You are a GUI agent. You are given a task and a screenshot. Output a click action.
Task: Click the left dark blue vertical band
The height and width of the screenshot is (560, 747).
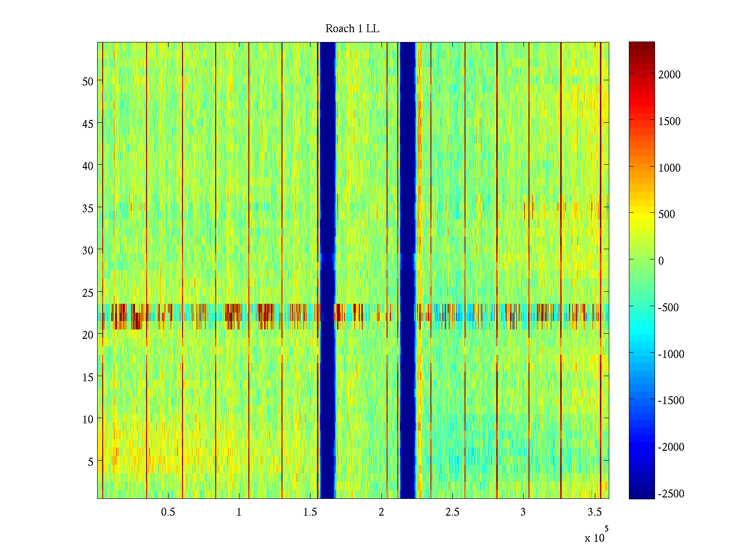click(327, 187)
